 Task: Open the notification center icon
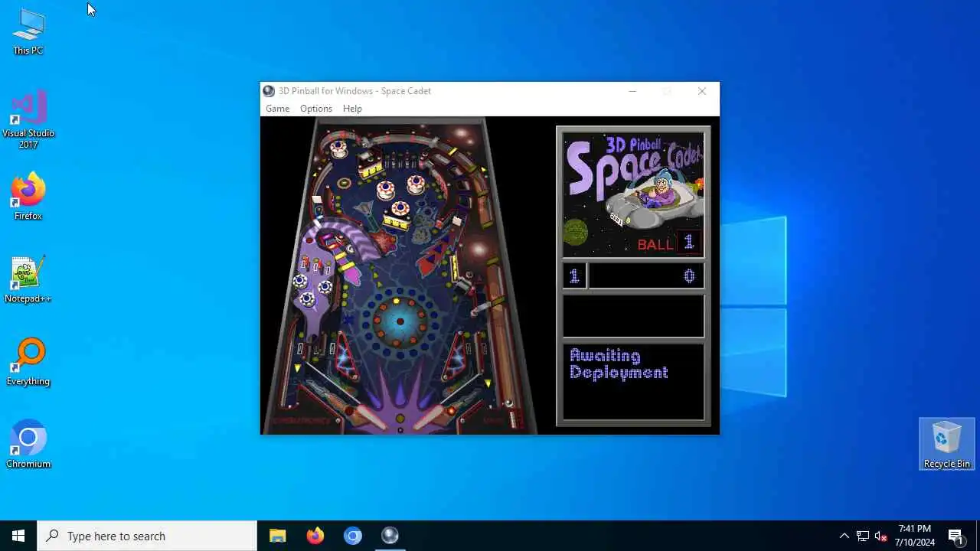955,536
